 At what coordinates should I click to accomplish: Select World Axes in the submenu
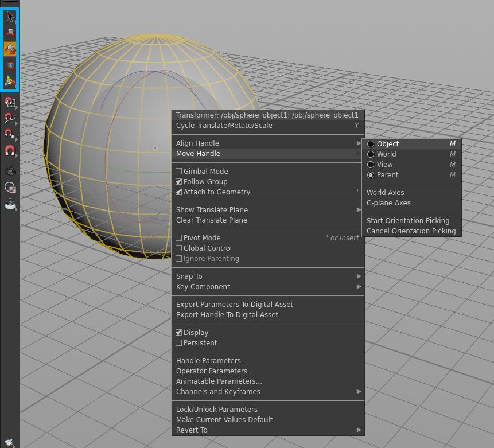click(385, 192)
